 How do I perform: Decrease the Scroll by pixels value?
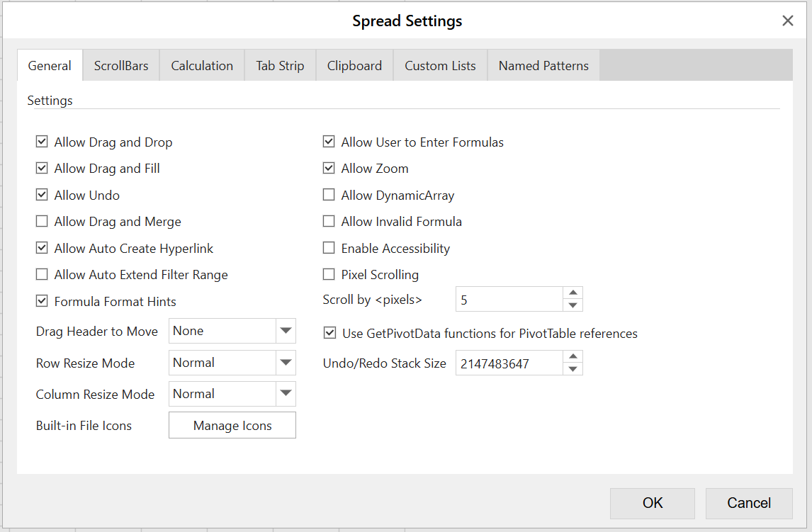pos(573,305)
